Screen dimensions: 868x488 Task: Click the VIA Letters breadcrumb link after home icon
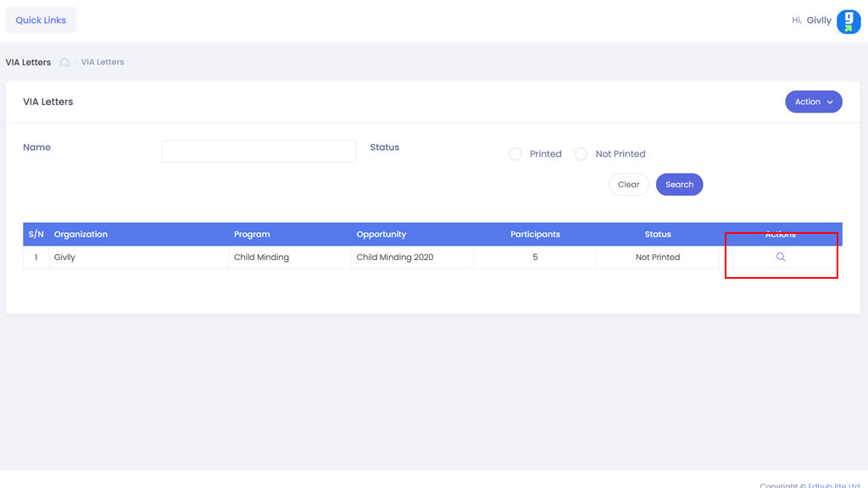tap(103, 62)
